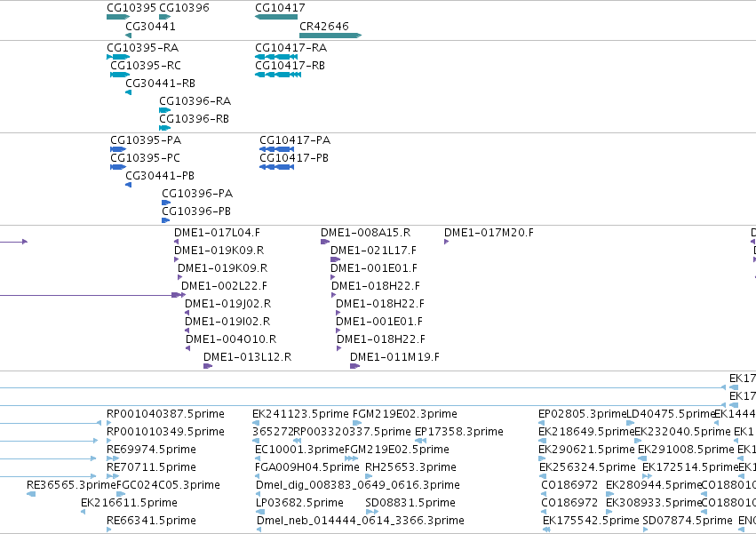The height and width of the screenshot is (534, 756).
Task: Click DME1-008A15.R feature
Action: pos(325,242)
